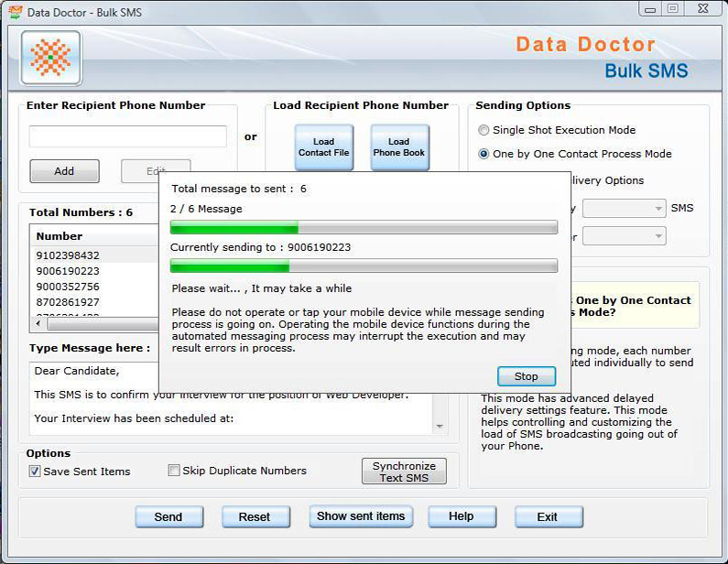Viewport: 728px width, 564px height.
Task: Click the Exit button
Action: (549, 516)
